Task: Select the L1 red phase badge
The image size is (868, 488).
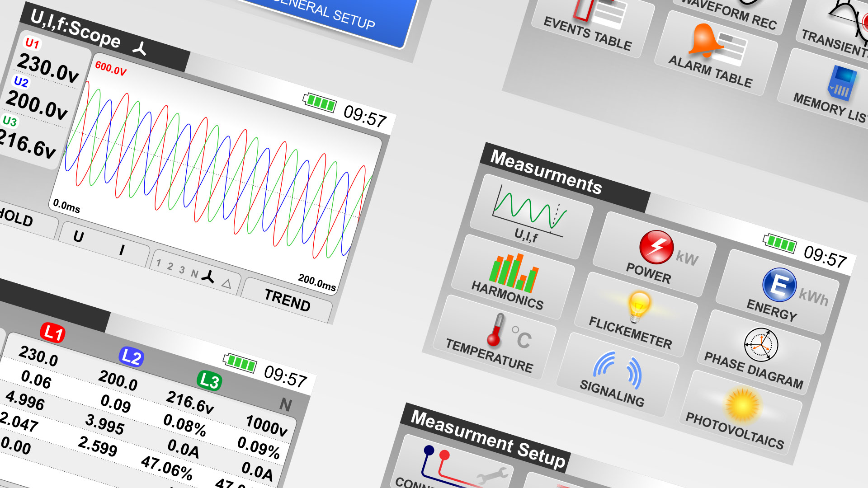Action: [53, 333]
